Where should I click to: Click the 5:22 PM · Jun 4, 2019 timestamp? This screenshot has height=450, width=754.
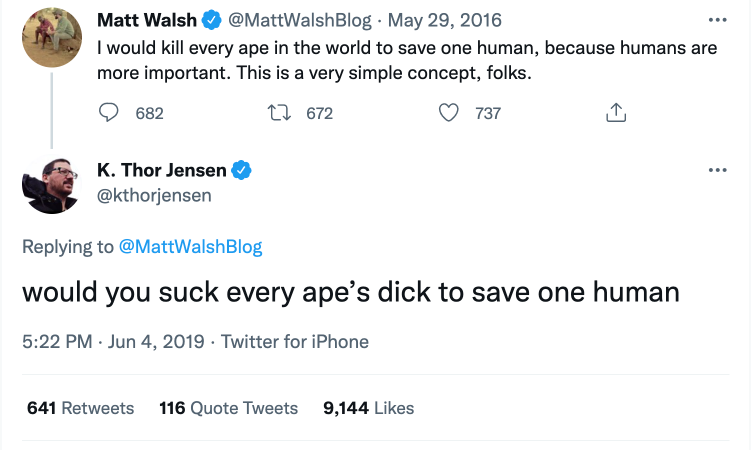click(113, 342)
